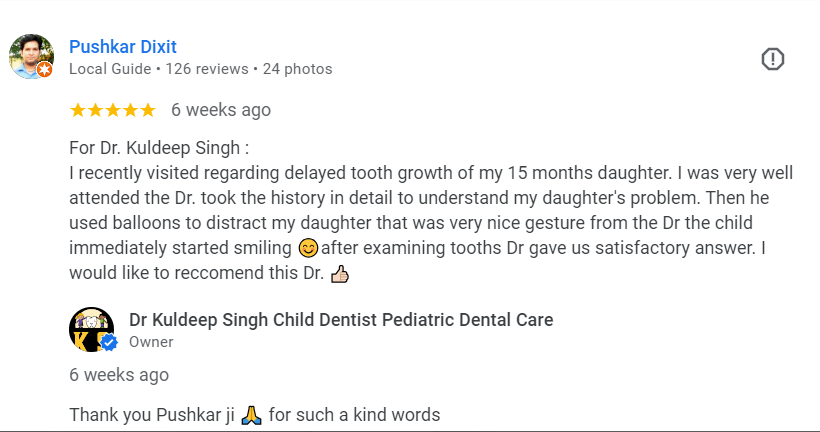Click the folded hands emoji in owner reply
Image resolution: width=820 pixels, height=432 pixels.
coord(252,414)
